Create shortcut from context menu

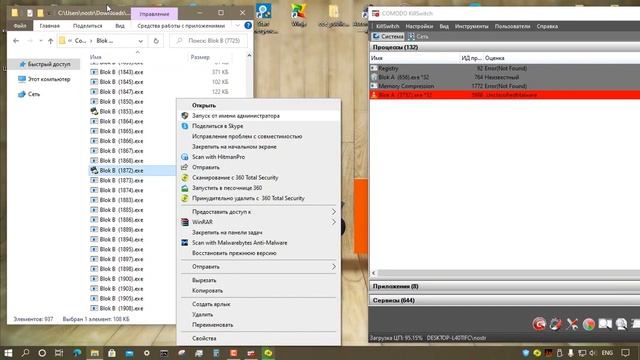tap(211, 304)
